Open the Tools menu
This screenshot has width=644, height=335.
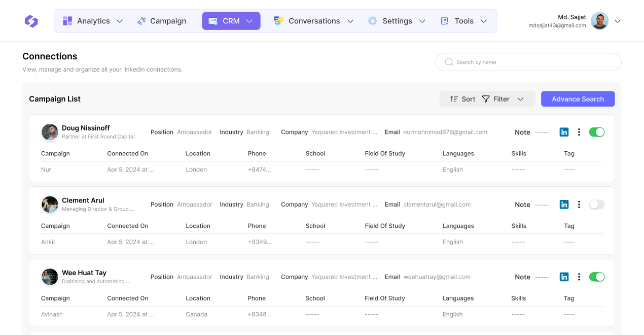(463, 21)
